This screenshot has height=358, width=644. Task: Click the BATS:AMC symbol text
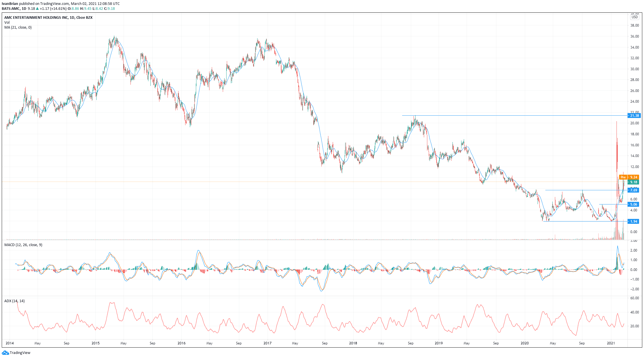(11, 9)
